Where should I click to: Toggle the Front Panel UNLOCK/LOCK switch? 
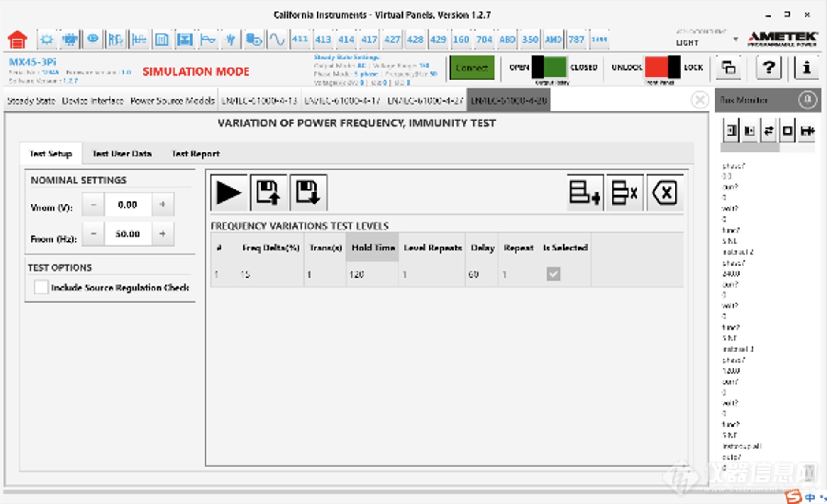tap(662, 67)
